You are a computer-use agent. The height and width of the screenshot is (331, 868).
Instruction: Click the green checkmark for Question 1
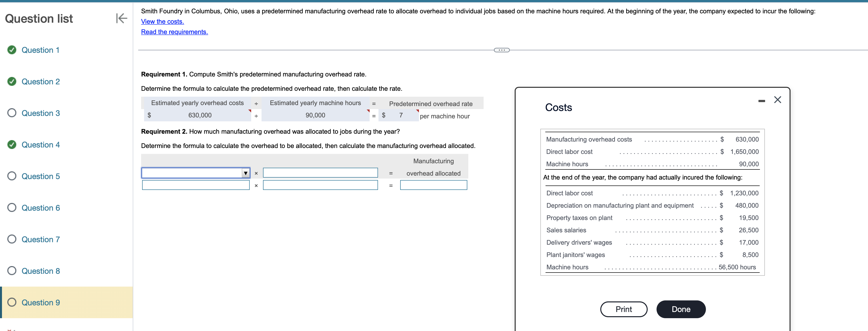[x=12, y=50]
